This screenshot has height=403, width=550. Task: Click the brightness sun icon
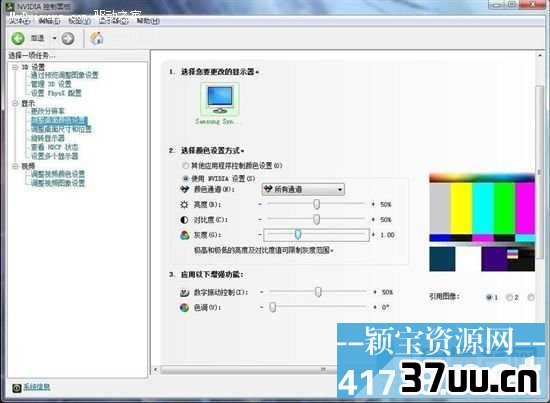coord(184,204)
